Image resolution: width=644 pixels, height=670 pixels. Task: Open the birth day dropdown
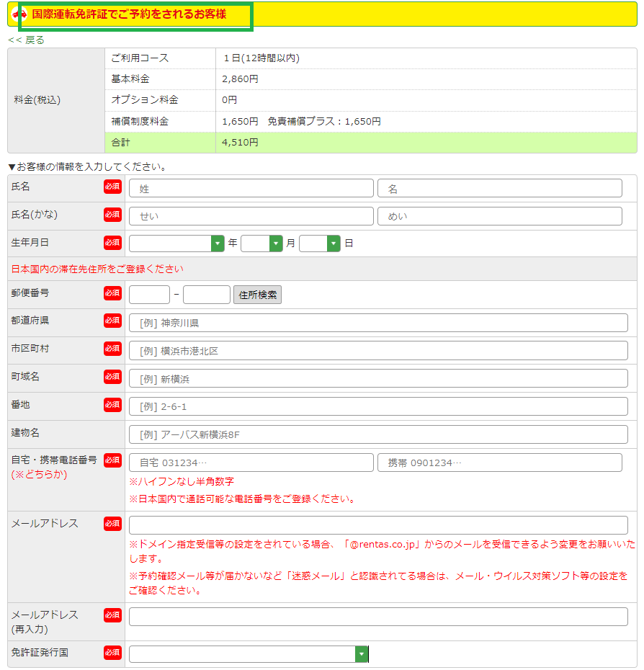pyautogui.click(x=319, y=244)
